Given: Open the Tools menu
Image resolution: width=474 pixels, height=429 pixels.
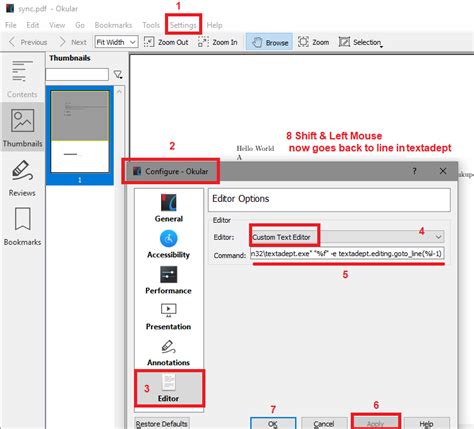Looking at the screenshot, I should tap(151, 25).
